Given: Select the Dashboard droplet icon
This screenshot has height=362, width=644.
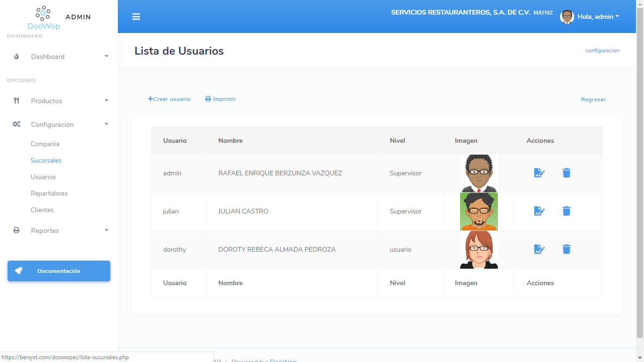Looking at the screenshot, I should point(17,56).
